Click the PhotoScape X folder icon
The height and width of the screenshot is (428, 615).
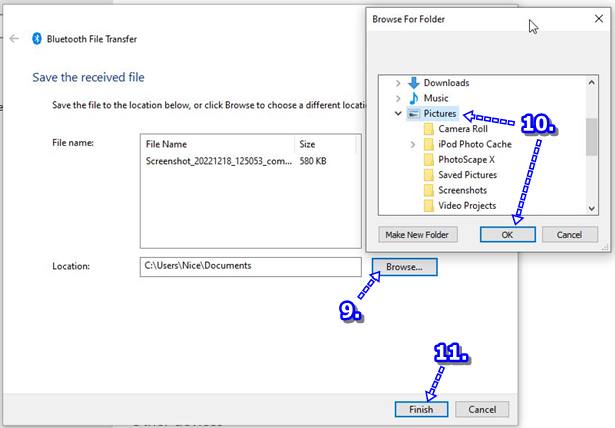[429, 159]
